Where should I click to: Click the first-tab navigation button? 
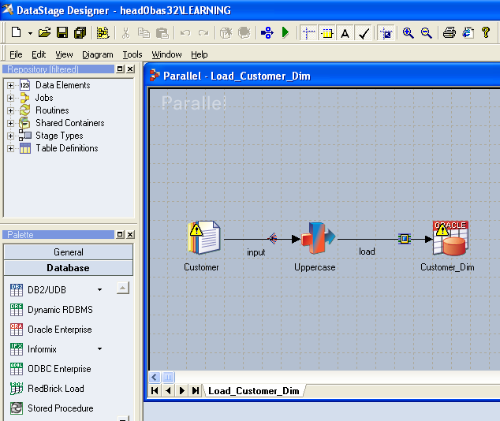tap(155, 390)
